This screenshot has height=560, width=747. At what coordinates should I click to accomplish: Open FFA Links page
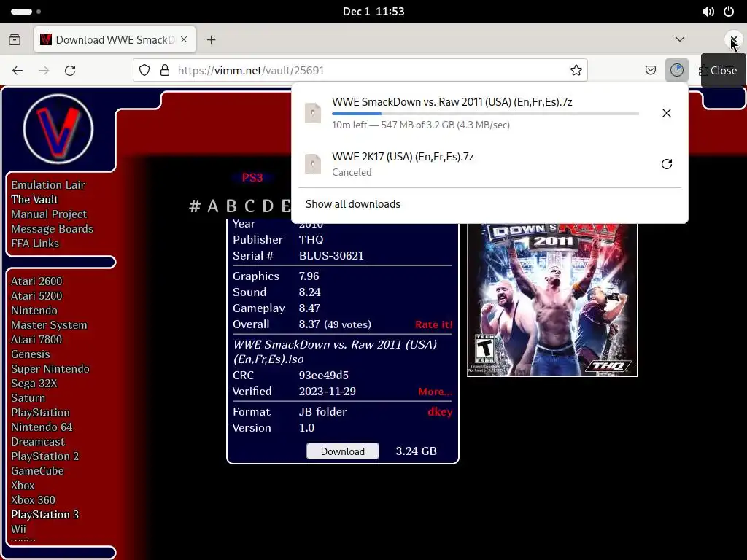pyautogui.click(x=35, y=244)
